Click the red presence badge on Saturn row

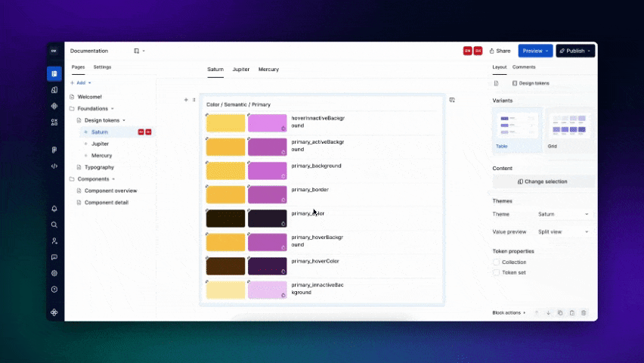[141, 132]
